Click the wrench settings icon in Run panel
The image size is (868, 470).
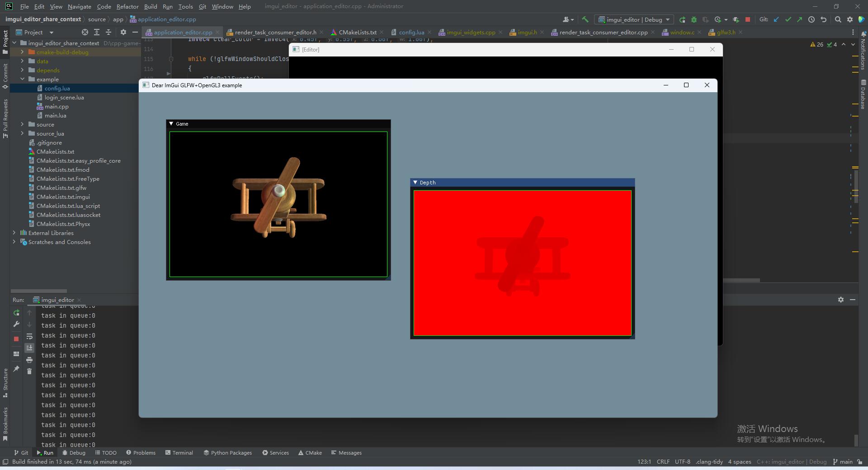pos(16,324)
